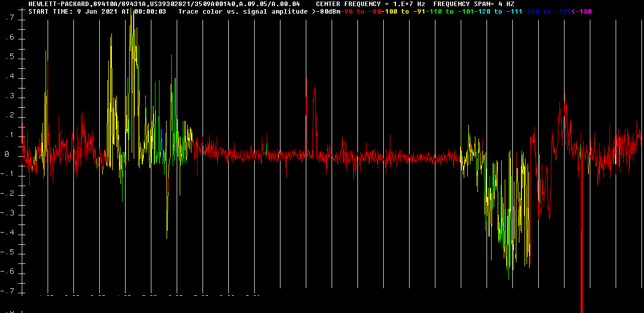The width and height of the screenshot is (644, 313).
Task: Click the -.5 tick label on the Y axis
Action: tap(8, 253)
